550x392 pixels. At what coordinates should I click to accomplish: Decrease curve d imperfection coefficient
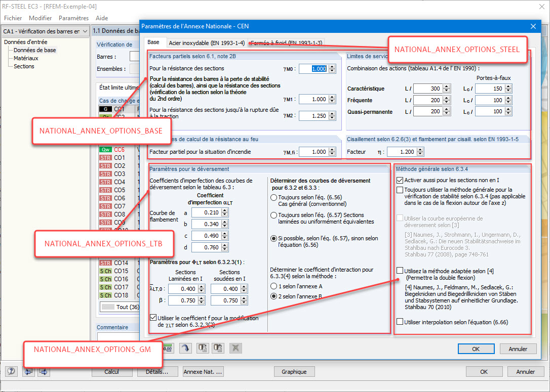(x=225, y=250)
